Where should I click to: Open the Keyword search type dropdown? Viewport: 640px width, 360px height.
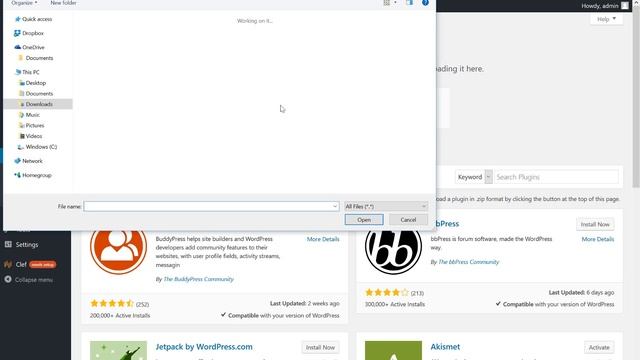point(474,177)
